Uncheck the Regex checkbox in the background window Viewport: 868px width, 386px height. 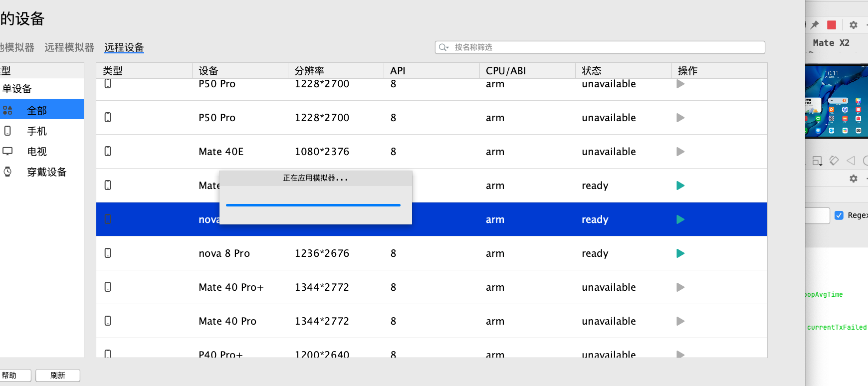[x=839, y=215]
